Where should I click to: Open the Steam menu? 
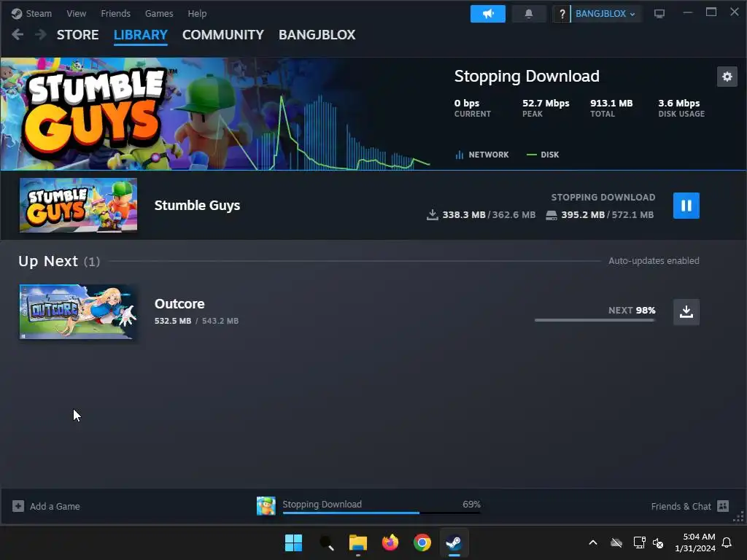coord(39,13)
